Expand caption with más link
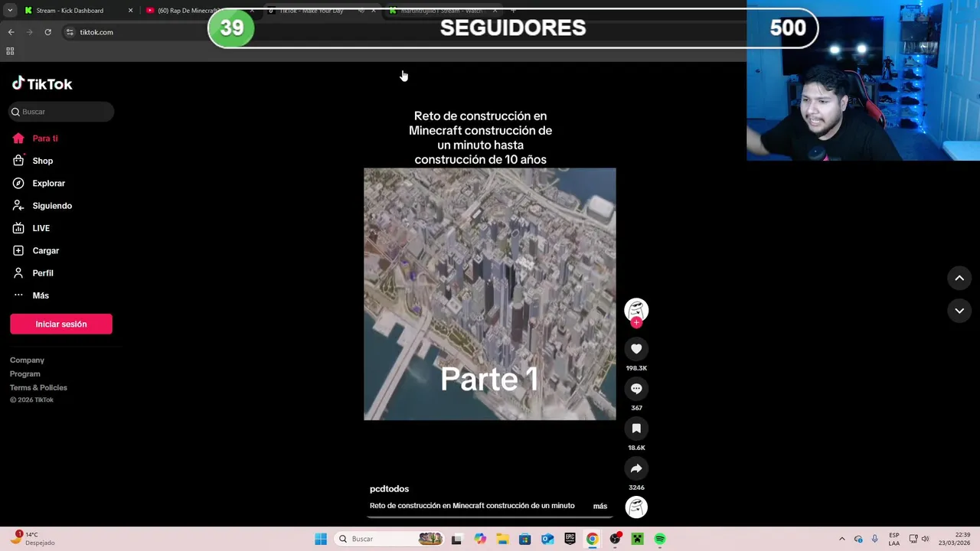Image resolution: width=980 pixels, height=551 pixels. point(600,506)
